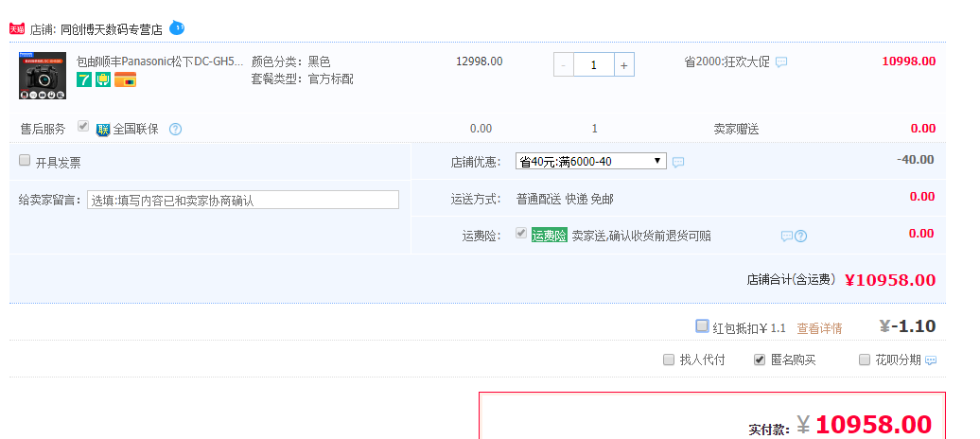Increase quantity with the plus button

(623, 65)
